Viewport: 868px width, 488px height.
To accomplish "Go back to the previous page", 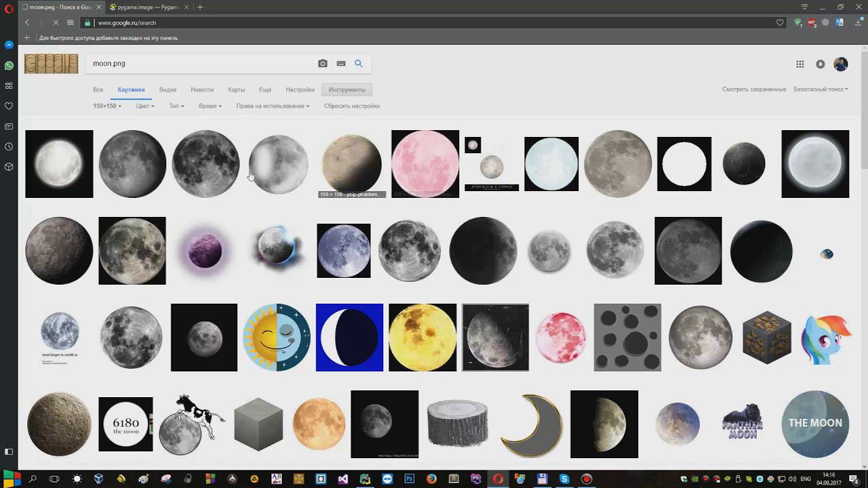I will [x=27, y=22].
